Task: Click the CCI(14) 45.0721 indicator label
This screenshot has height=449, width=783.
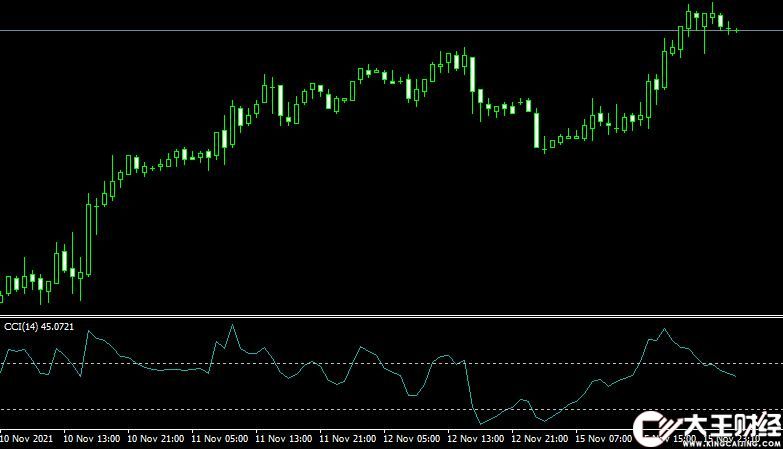Action: (x=39, y=327)
